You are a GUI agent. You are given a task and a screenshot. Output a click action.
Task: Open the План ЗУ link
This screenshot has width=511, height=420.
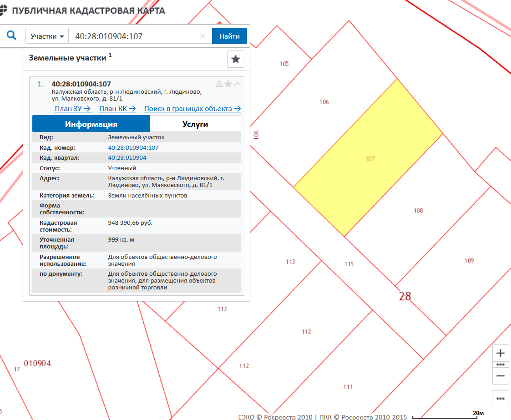coord(73,109)
